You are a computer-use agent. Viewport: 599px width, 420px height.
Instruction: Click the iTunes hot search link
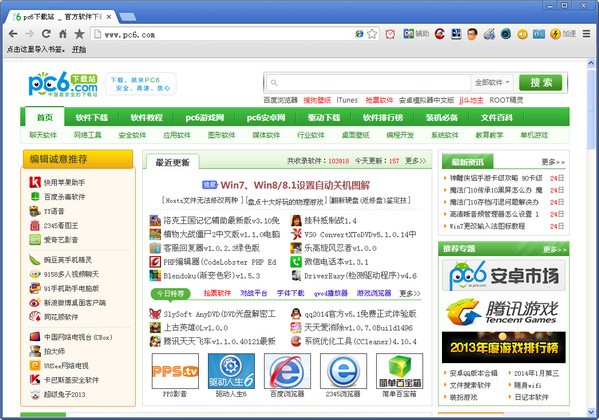click(347, 100)
